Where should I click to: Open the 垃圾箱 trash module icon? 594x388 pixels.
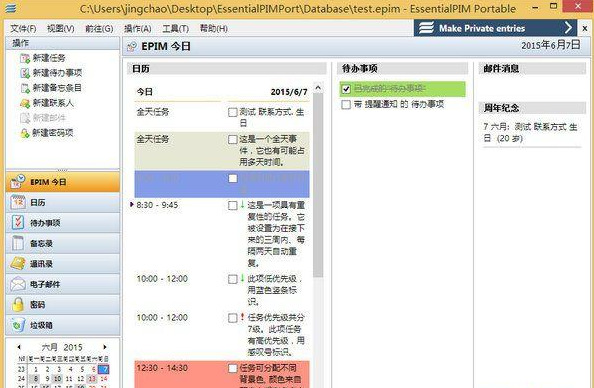18,325
